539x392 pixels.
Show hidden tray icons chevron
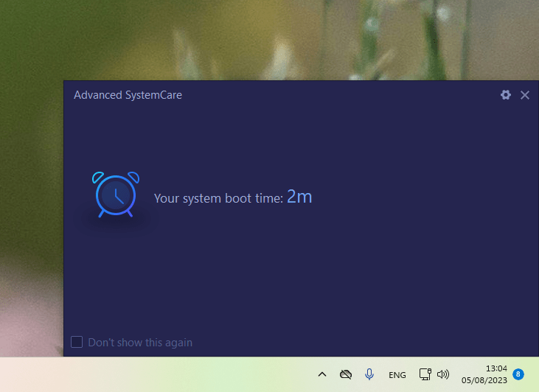322,374
